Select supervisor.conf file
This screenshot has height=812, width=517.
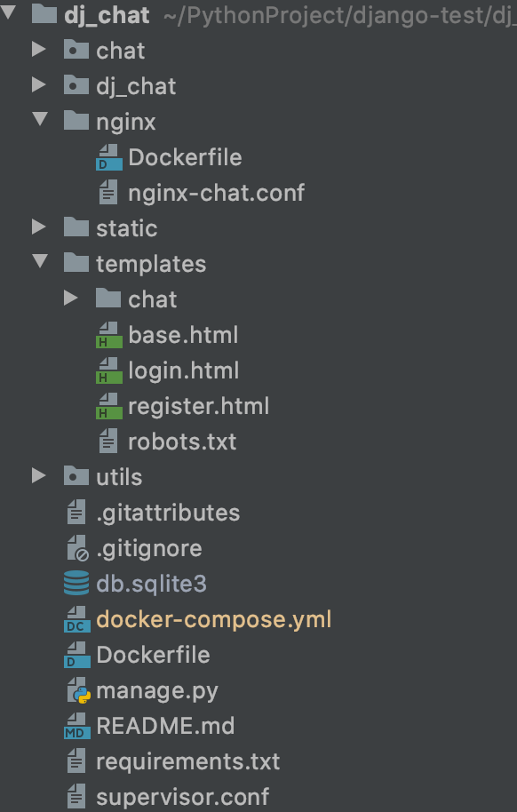[x=183, y=797]
